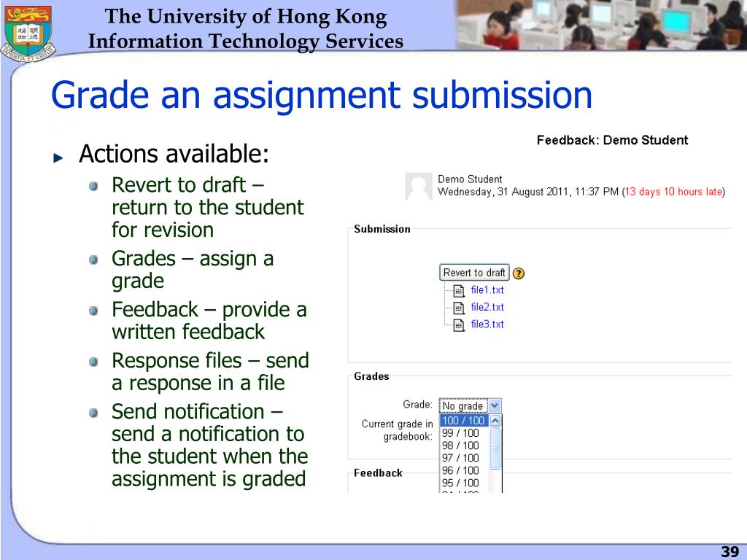
Task: Click the University of Hong Kong crest
Action: pos(28,34)
